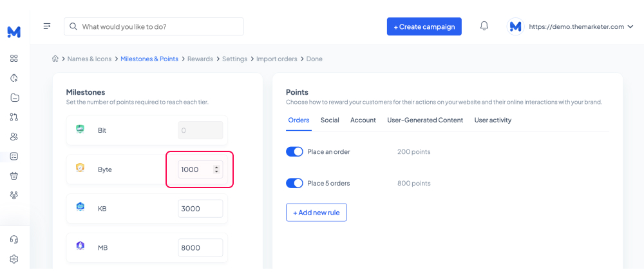Open the headset support icon
Screen dimensions: 644x279
point(14,240)
